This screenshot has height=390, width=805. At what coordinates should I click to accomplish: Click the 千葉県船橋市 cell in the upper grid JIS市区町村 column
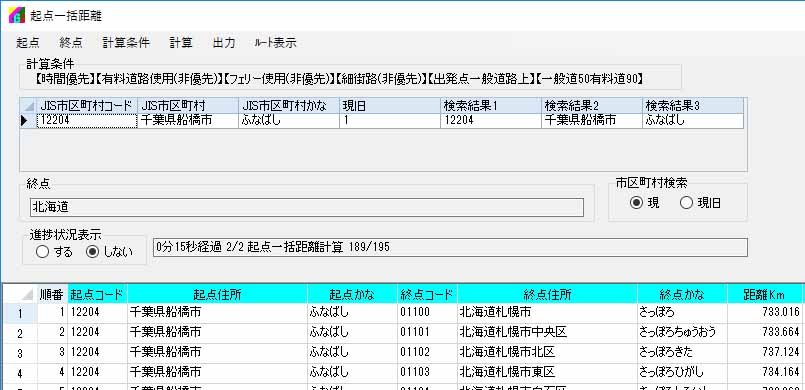click(x=188, y=121)
